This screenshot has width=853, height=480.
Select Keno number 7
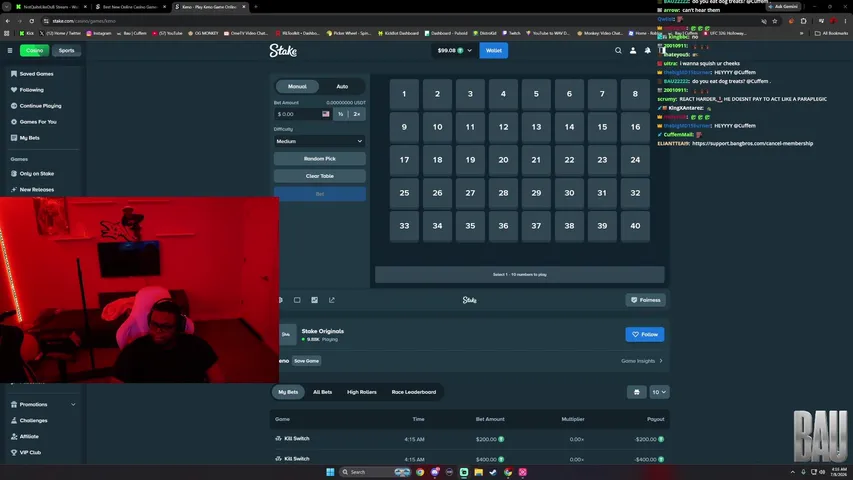tap(602, 94)
